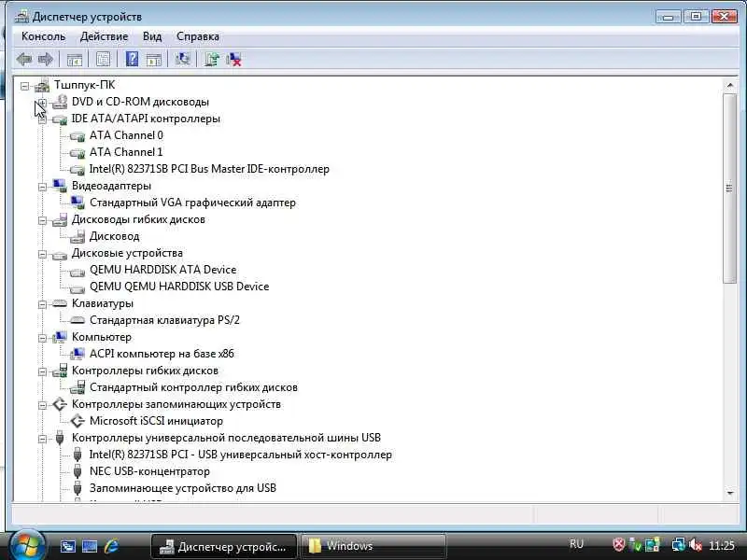Screen dimensions: 747x560
Task: Collapse the Тшппук-ПК root node
Action: [24, 86]
